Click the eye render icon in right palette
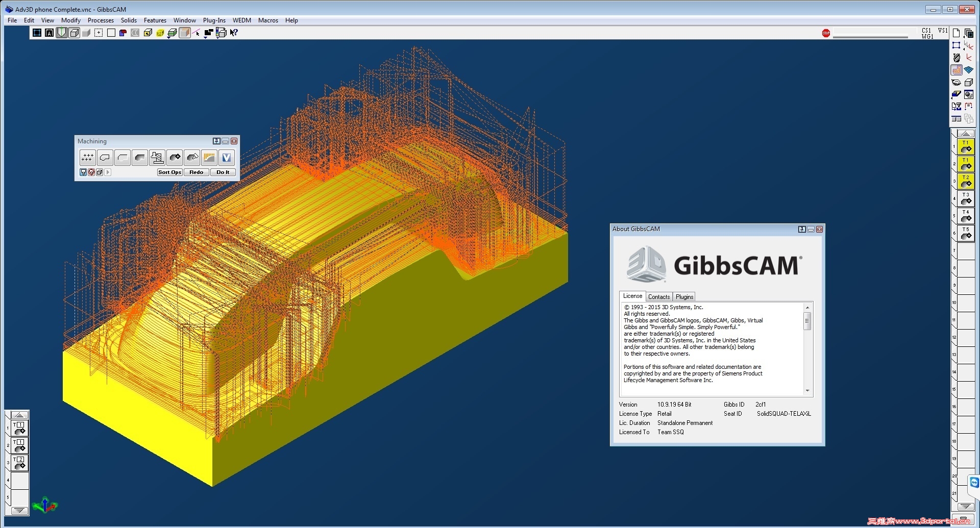The image size is (980, 528). [x=957, y=82]
